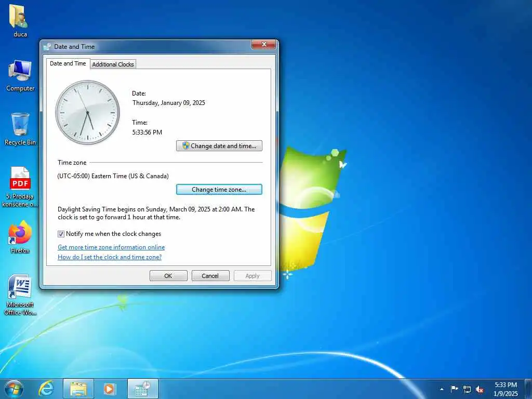The width and height of the screenshot is (532, 399).
Task: Click the time text 5:33:56 PM
Action: 147,132
